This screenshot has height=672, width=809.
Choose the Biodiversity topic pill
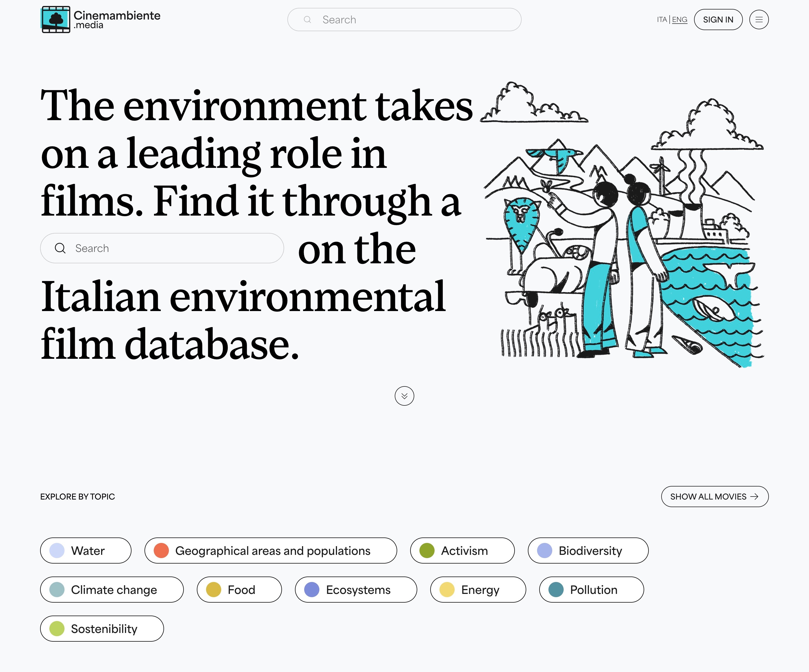(x=588, y=550)
